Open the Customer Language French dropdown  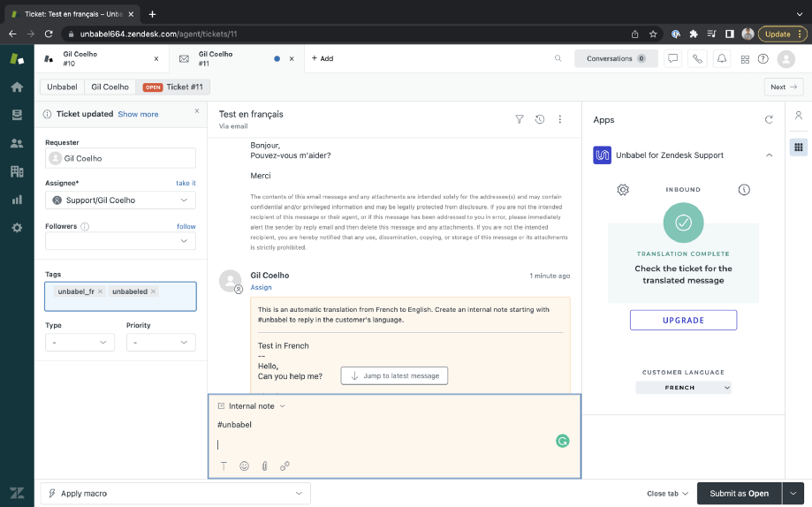coord(683,388)
